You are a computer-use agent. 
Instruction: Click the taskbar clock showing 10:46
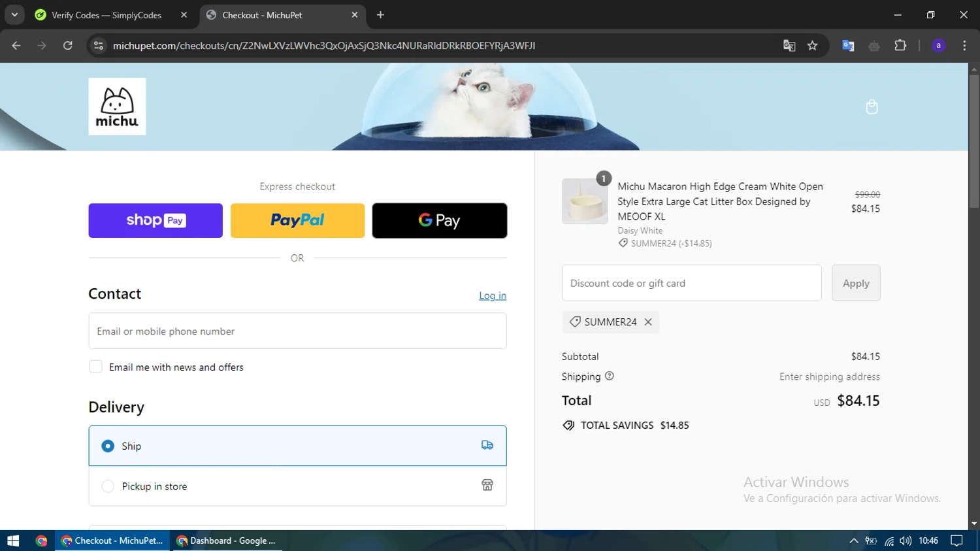[928, 541]
